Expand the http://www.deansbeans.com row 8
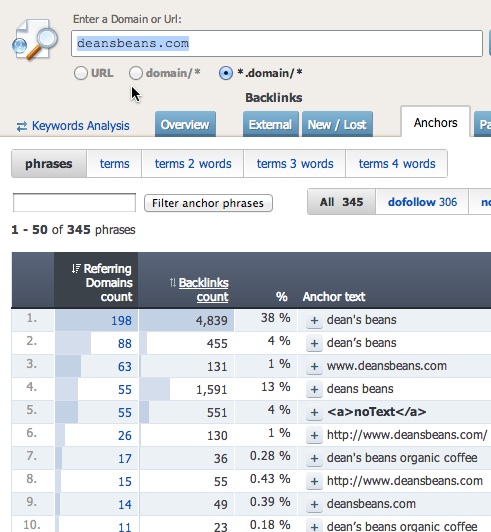The width and height of the screenshot is (491, 532). [314, 481]
